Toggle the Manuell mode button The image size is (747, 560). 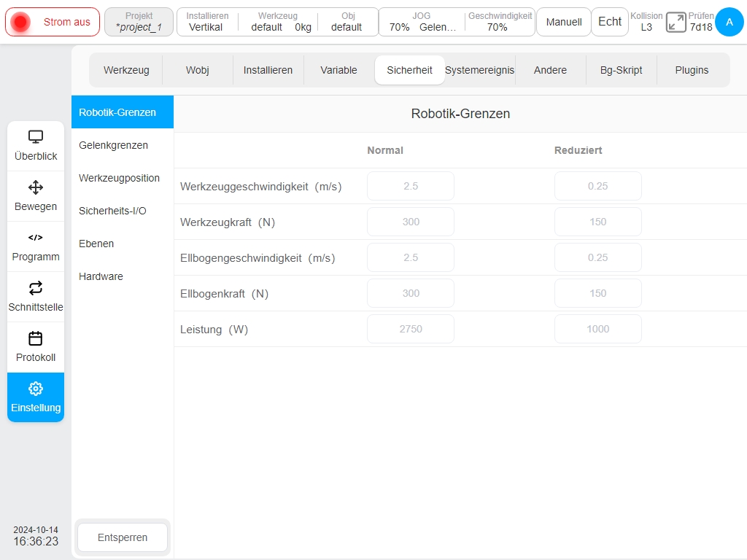(564, 22)
